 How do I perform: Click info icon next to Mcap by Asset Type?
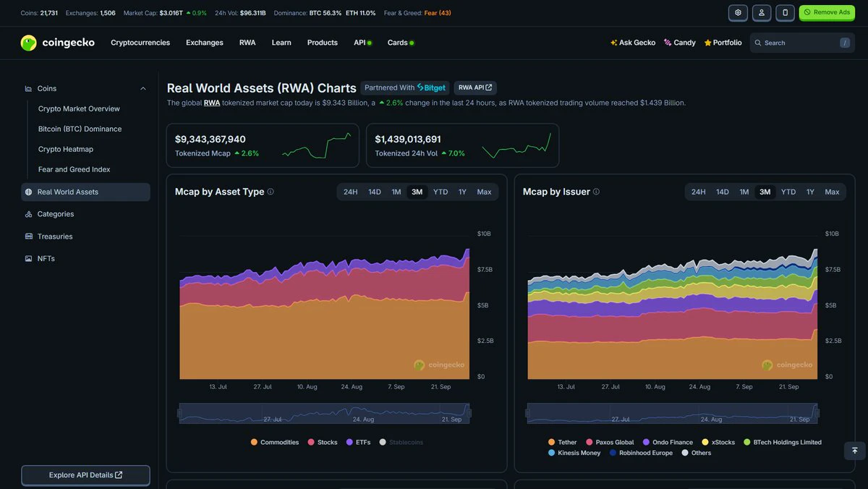click(x=271, y=192)
